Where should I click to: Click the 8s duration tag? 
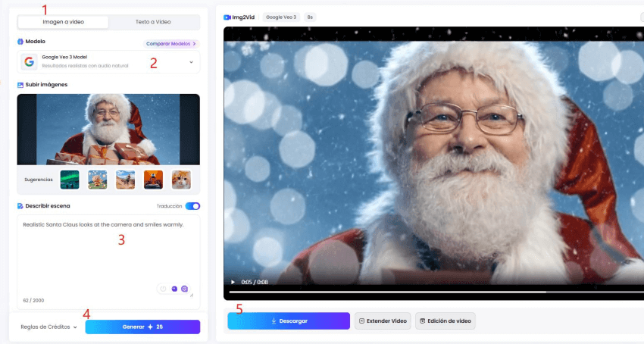coord(310,17)
